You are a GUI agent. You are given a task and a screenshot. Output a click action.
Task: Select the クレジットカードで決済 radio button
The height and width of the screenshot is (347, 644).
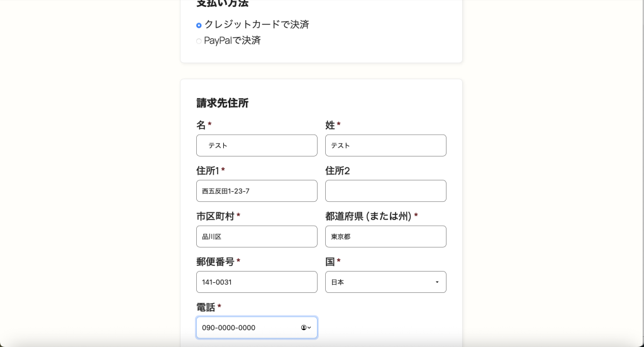199,25
